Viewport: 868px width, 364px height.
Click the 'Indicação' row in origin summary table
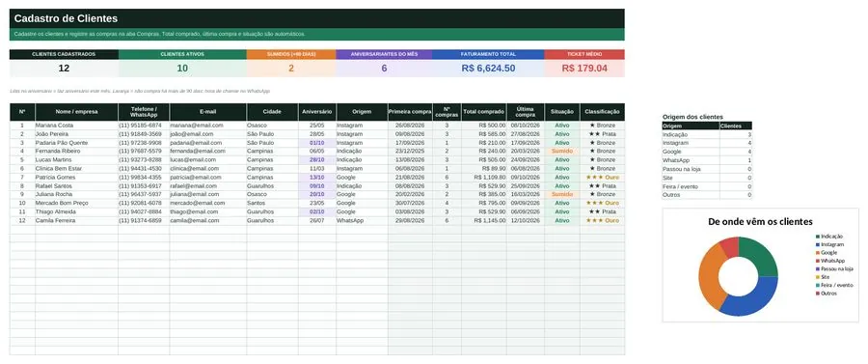click(x=707, y=134)
